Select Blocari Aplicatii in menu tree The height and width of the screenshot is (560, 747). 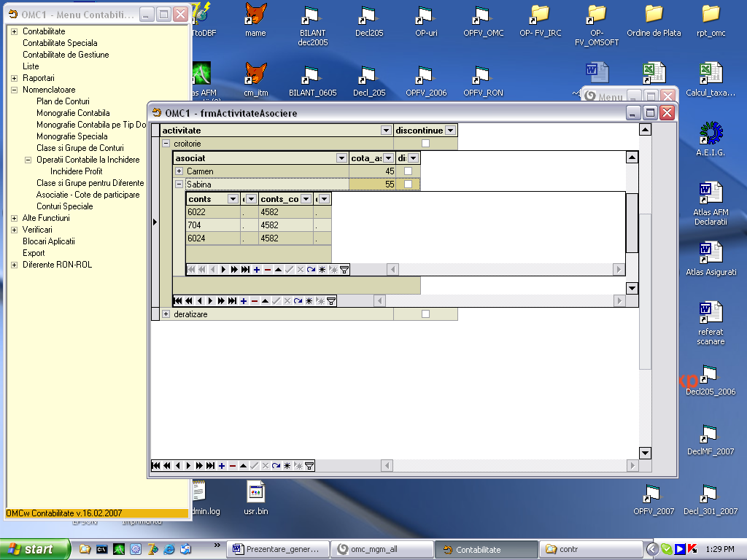click(x=49, y=241)
